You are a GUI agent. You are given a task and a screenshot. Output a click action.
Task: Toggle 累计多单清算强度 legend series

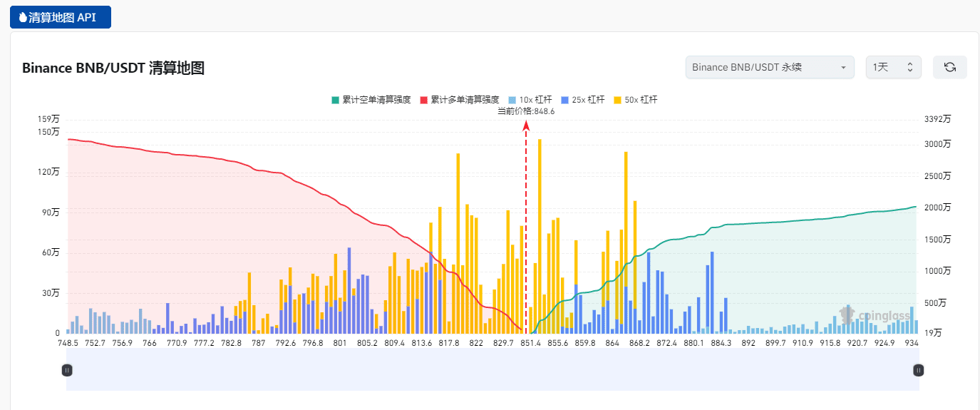click(459, 100)
